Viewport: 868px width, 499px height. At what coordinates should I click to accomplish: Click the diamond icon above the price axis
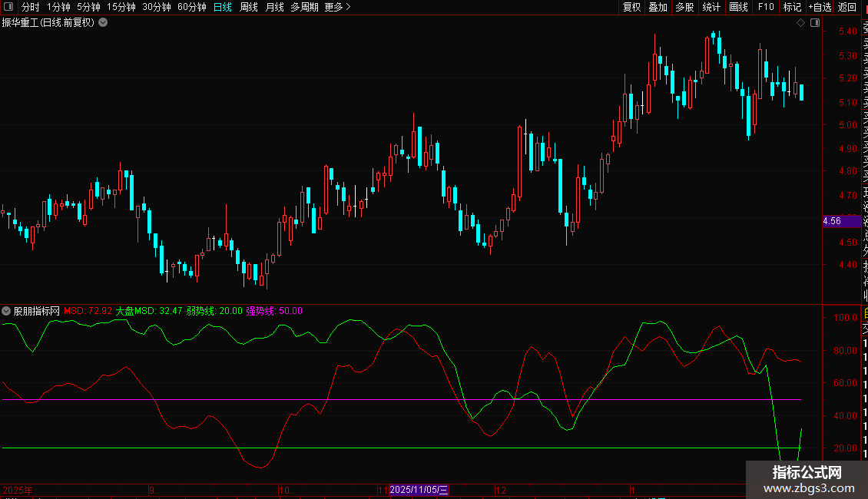[x=800, y=23]
